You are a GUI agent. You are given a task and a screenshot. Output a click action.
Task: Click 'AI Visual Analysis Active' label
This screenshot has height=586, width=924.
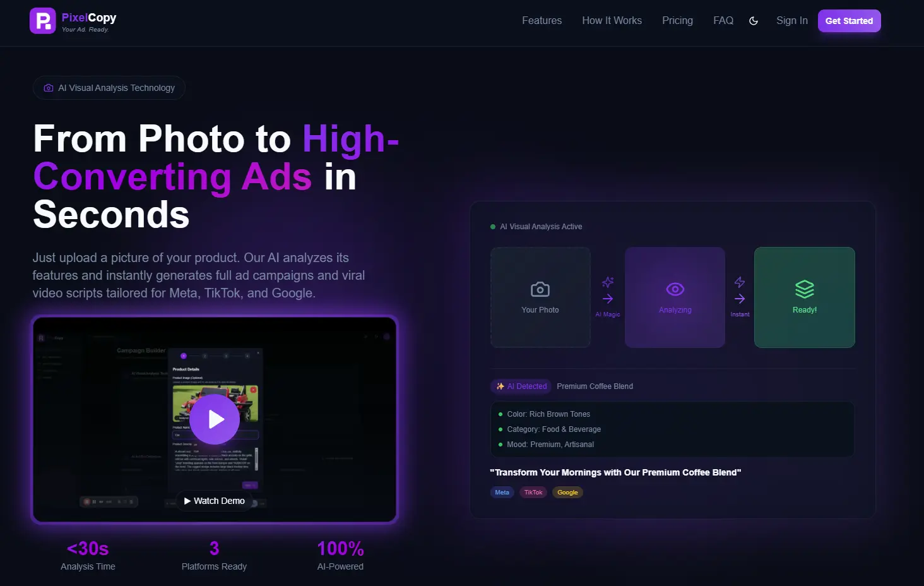[x=541, y=227]
